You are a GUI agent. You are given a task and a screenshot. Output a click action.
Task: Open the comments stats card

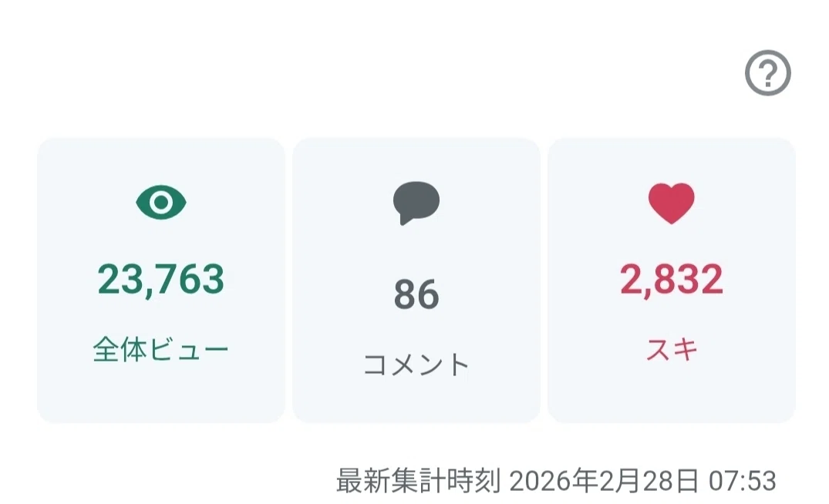point(416,281)
